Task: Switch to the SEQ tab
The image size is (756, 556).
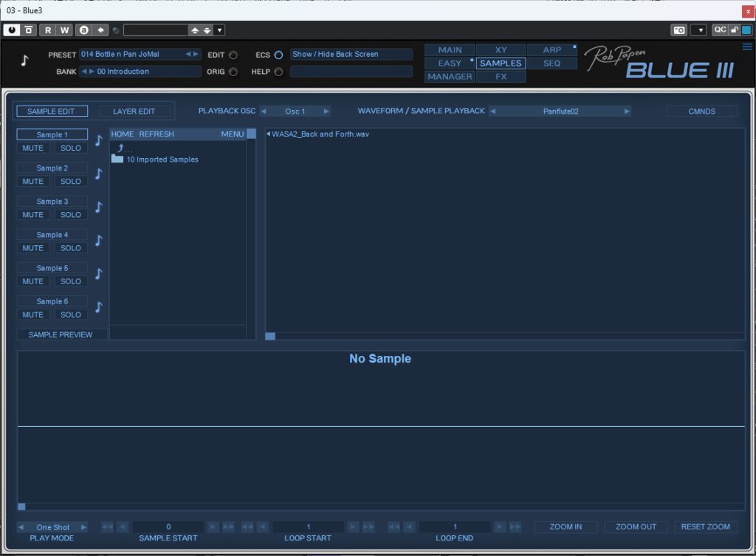Action: coord(551,63)
